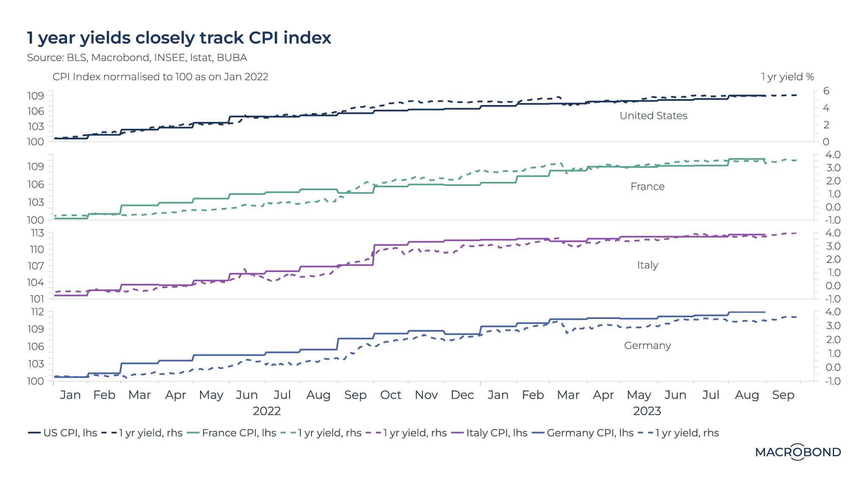Screen dimensions: 868x488
Task: Click the chart title about 1 year yields
Action: [x=179, y=38]
